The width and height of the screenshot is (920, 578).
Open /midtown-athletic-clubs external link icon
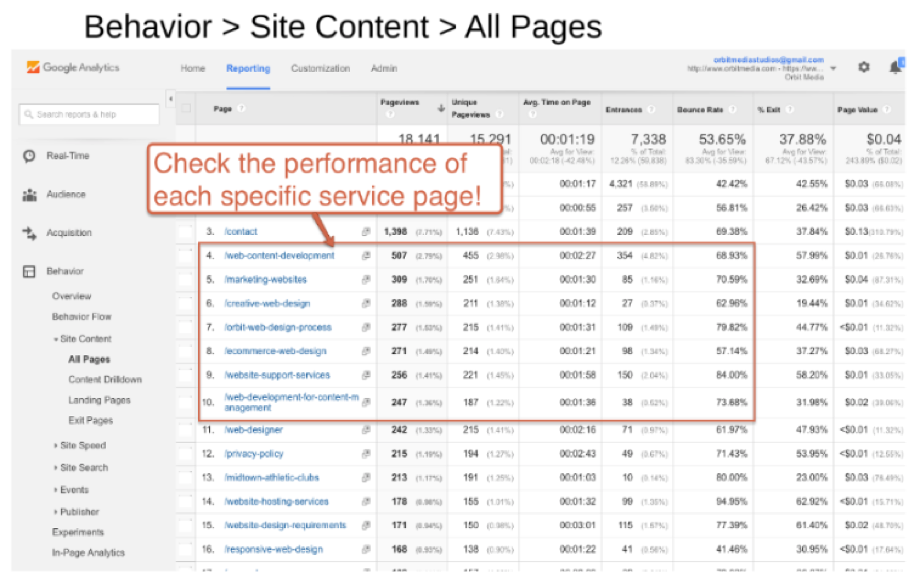[x=366, y=478]
